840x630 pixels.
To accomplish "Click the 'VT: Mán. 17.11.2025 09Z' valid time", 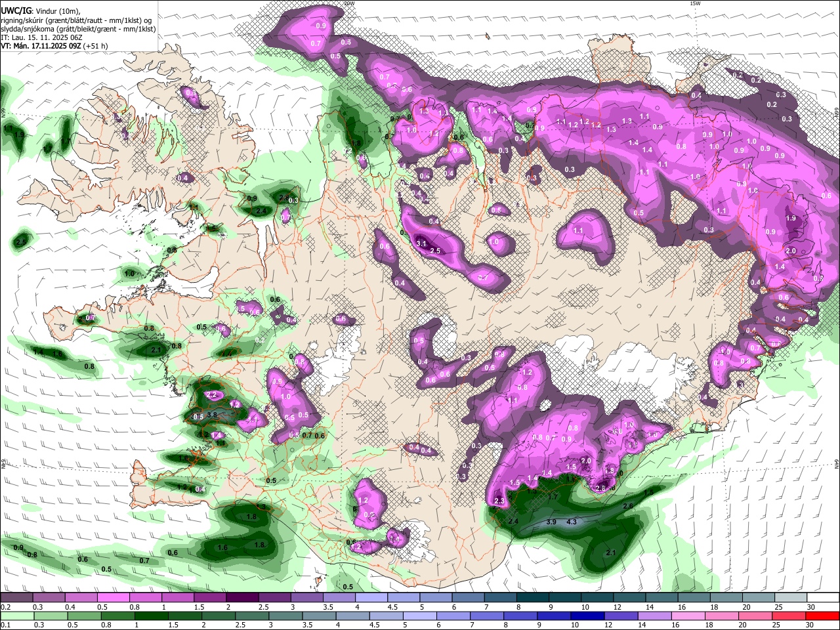I will [x=41, y=46].
